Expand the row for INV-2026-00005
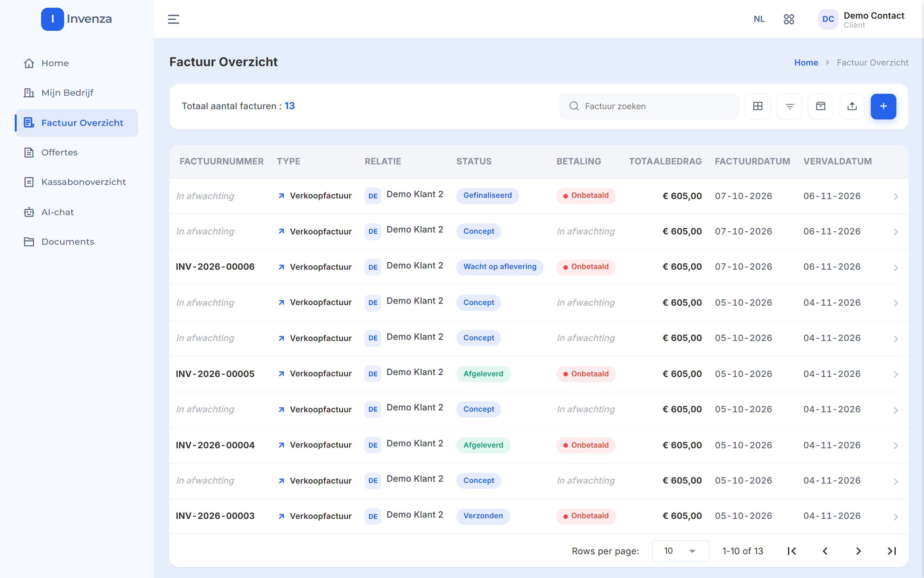This screenshot has height=578, width=924. pos(895,374)
